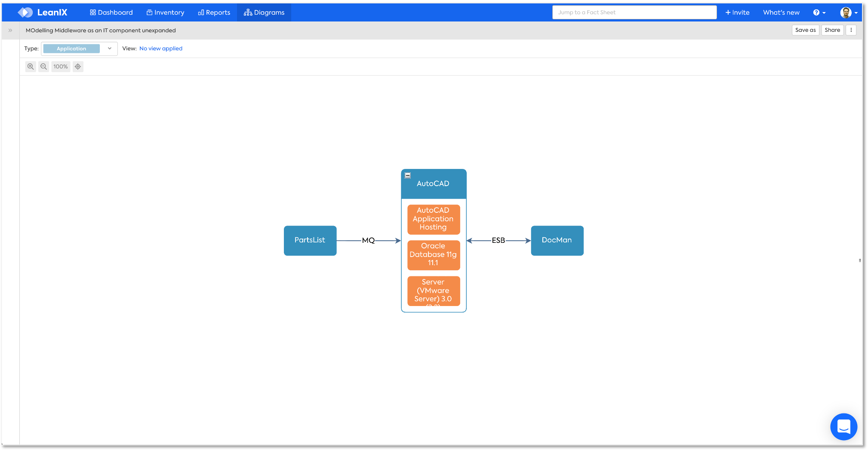Click the 100% zoom level button

click(x=61, y=67)
